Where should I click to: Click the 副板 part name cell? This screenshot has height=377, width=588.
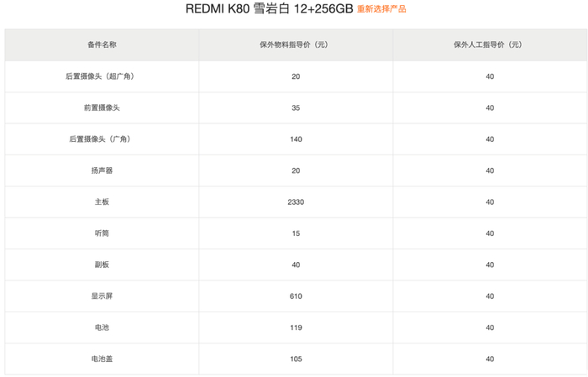[x=102, y=264]
